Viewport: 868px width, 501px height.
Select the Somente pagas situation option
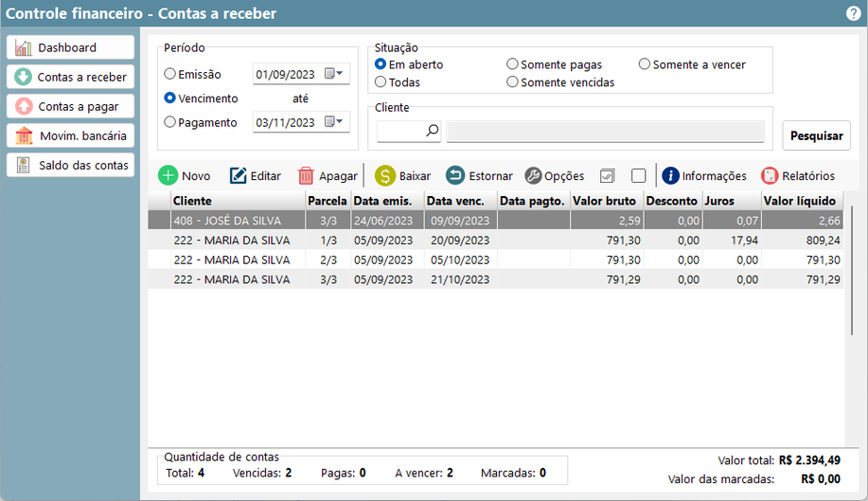pos(512,64)
